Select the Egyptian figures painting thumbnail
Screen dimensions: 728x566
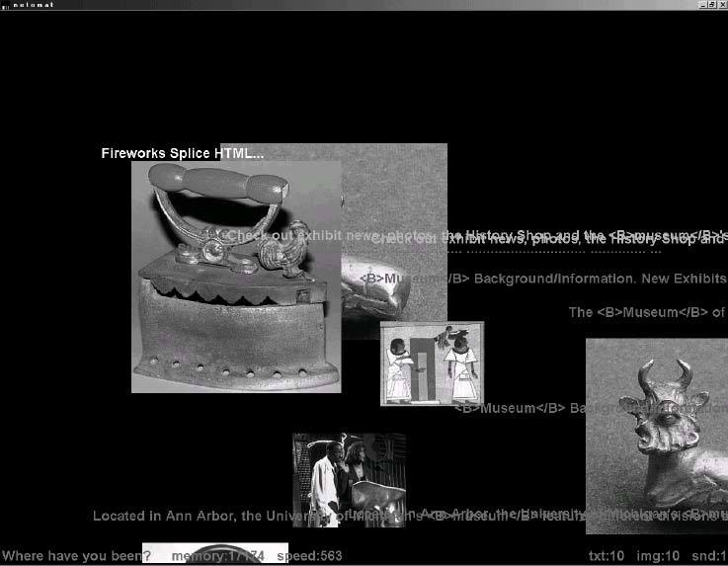[x=432, y=364]
